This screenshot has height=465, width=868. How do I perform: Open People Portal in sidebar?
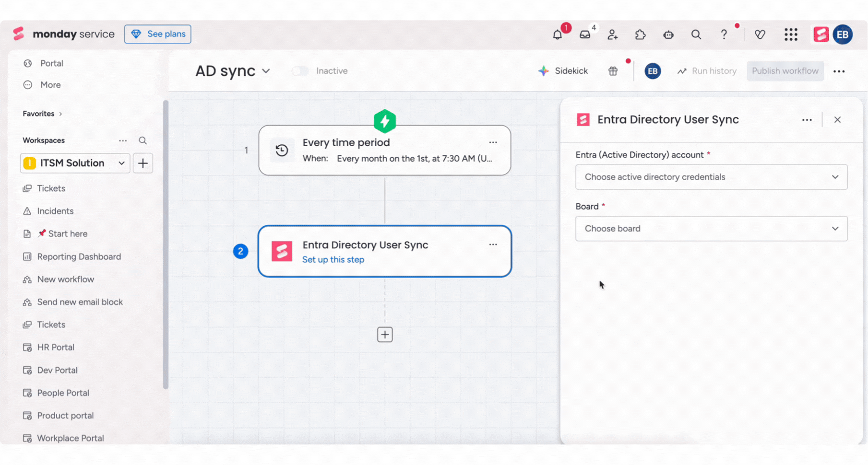(x=63, y=393)
